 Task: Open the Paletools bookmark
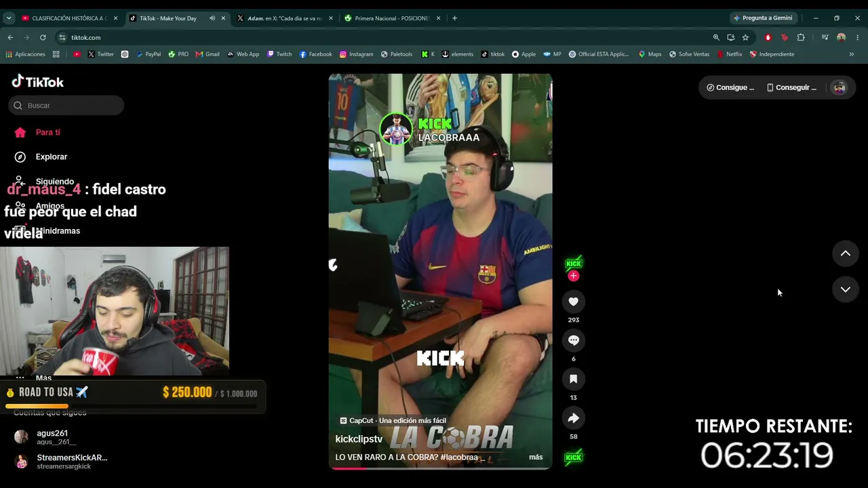(x=397, y=54)
